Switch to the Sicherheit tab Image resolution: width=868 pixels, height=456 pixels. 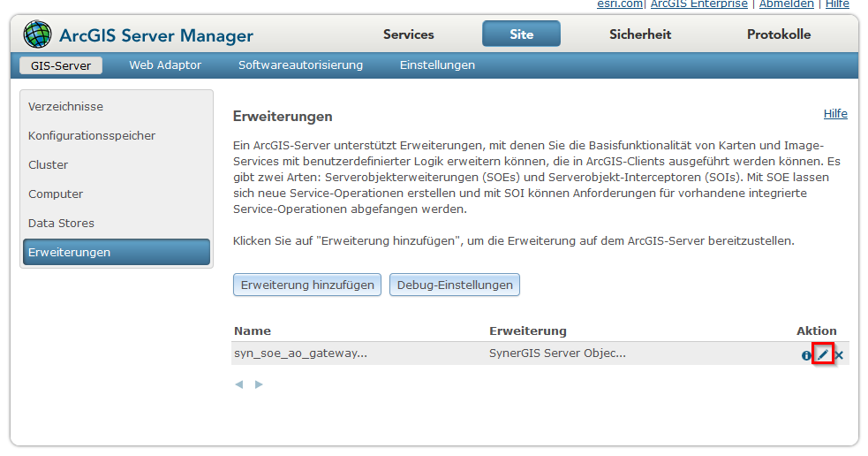640,34
